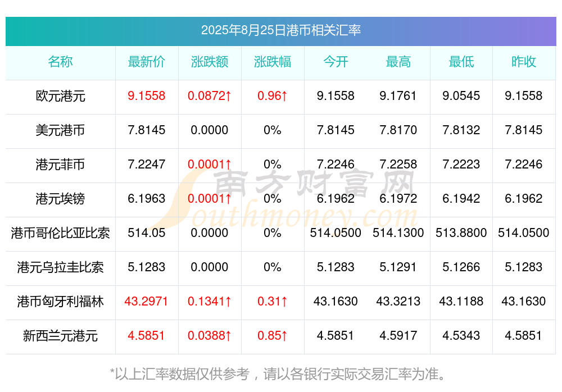The image size is (562, 392).
Task: Select the 港元菲币 row name
Action: point(60,165)
